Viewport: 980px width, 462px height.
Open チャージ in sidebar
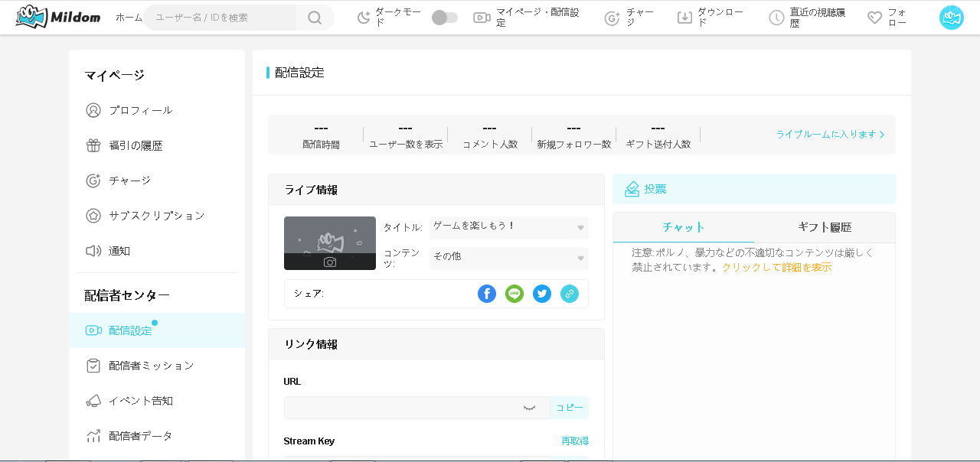pyautogui.click(x=157, y=181)
